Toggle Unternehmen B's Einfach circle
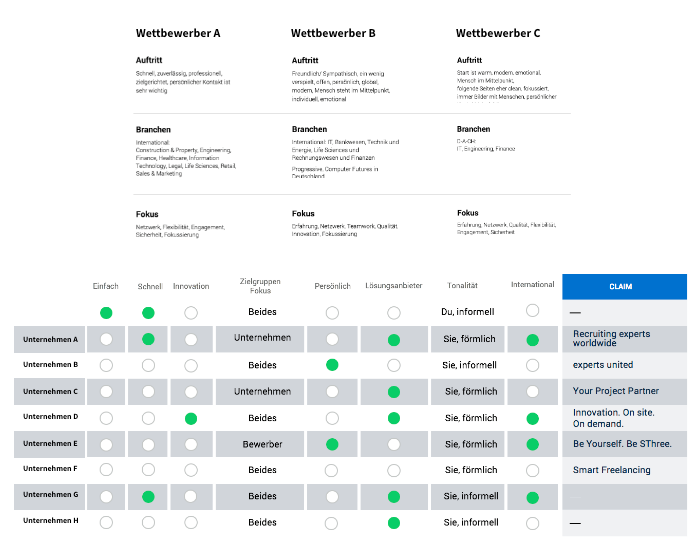The image size is (700, 543). (106, 365)
